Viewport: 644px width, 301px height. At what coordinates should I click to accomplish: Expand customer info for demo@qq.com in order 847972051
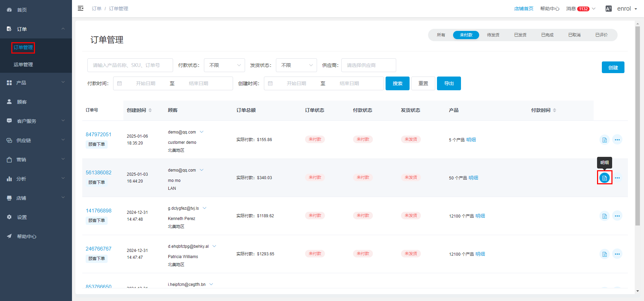pyautogui.click(x=202, y=132)
